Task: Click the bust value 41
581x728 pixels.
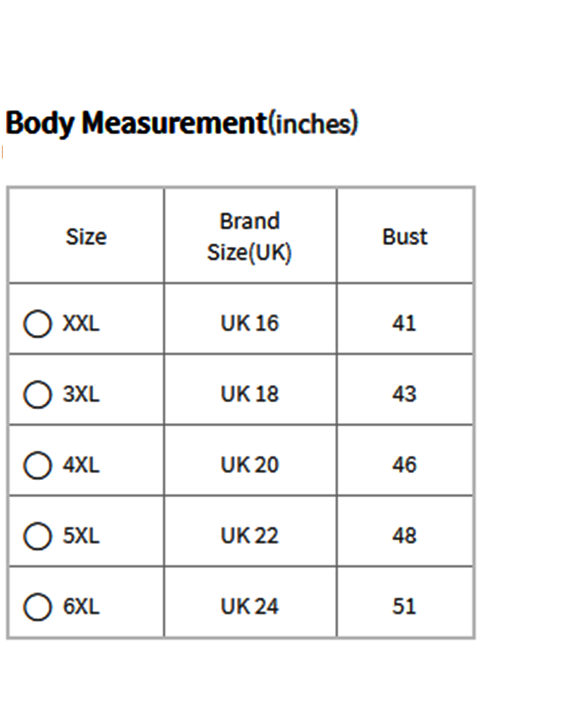Action: (404, 323)
